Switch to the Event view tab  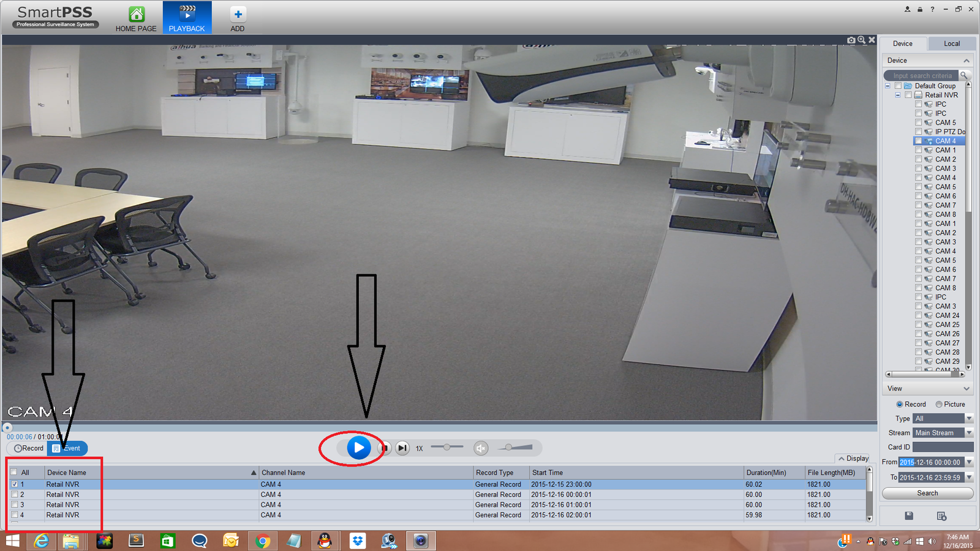tap(67, 448)
